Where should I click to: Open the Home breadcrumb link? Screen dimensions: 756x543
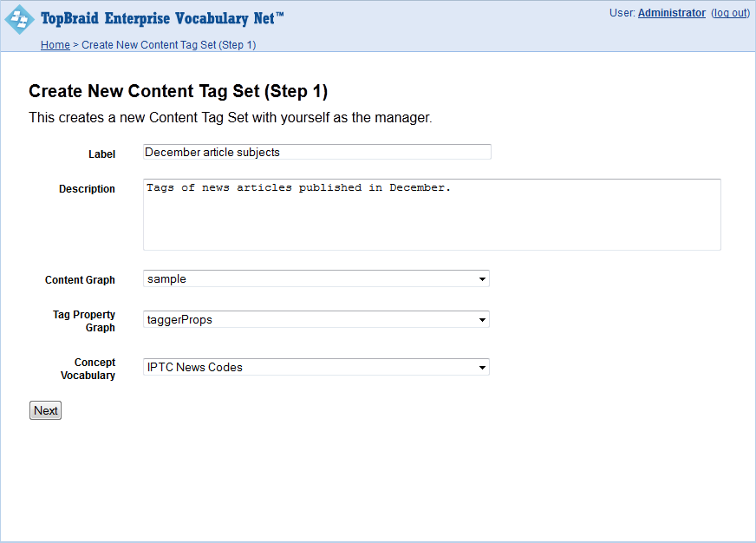pyautogui.click(x=55, y=45)
